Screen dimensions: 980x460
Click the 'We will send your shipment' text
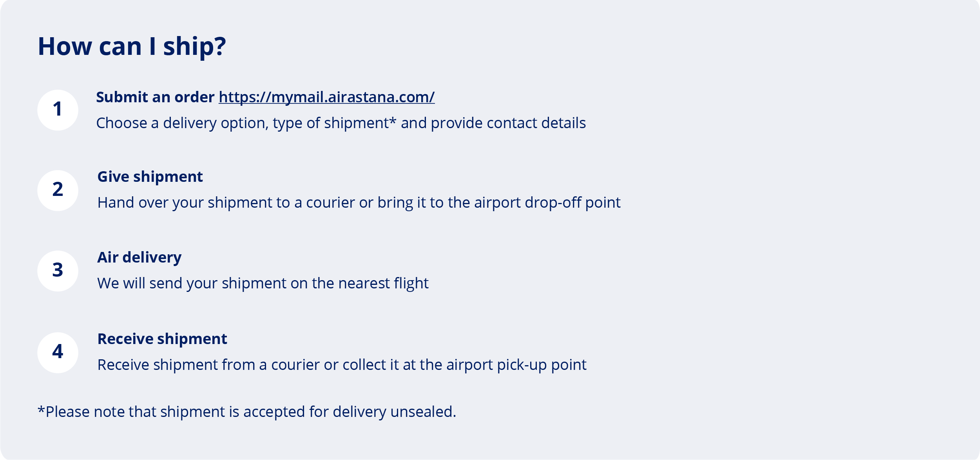coord(263,283)
